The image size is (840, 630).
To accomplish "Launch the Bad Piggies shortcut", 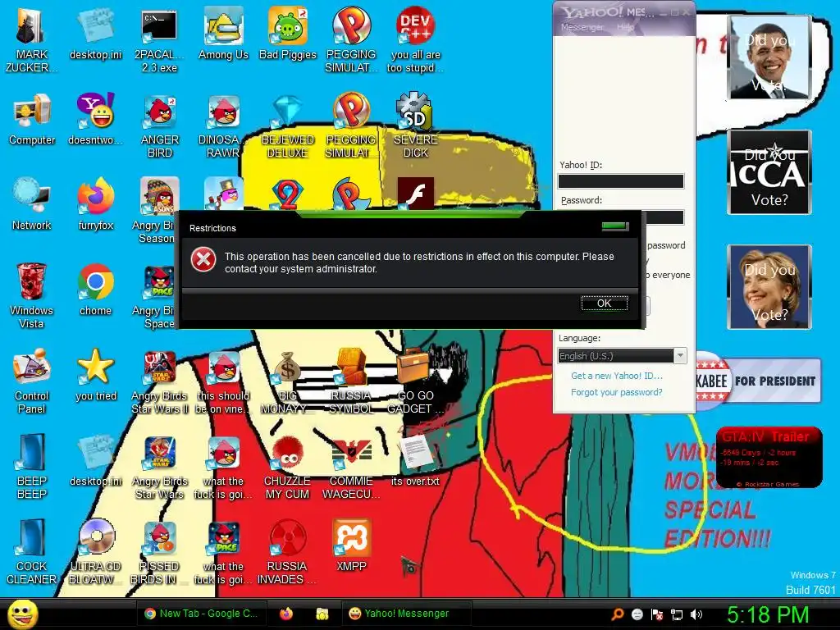I will pos(288,34).
